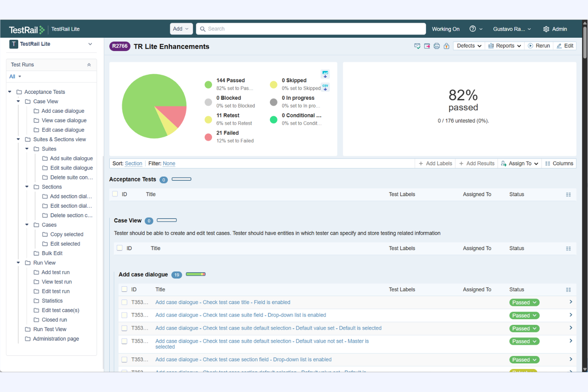The height and width of the screenshot is (392, 588).
Task: Open the Help question mark icon
Action: (473, 29)
